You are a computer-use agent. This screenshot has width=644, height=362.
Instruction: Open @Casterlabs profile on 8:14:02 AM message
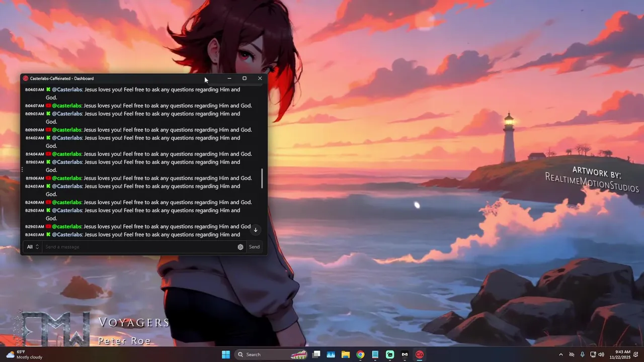(67, 138)
